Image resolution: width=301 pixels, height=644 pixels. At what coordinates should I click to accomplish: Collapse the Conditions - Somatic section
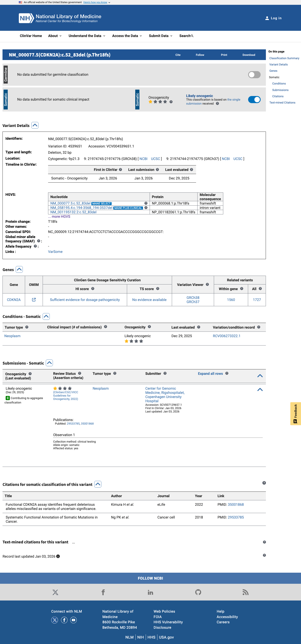click(46, 316)
